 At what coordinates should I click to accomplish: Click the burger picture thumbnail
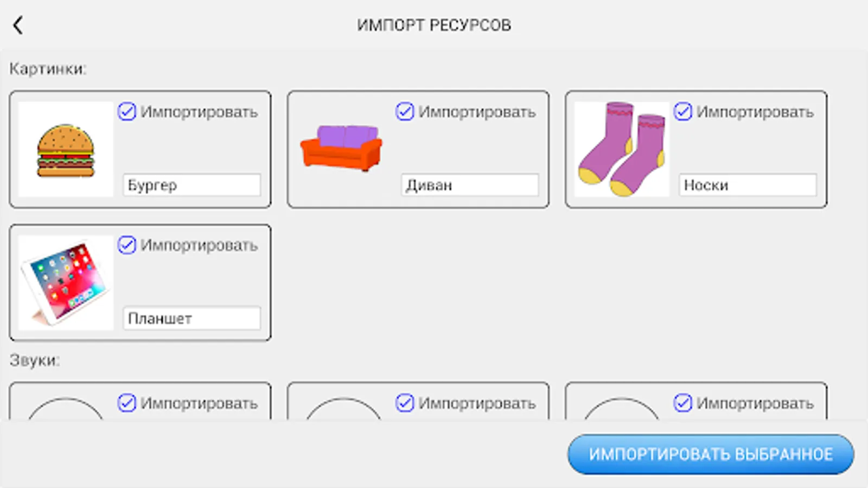point(66,150)
